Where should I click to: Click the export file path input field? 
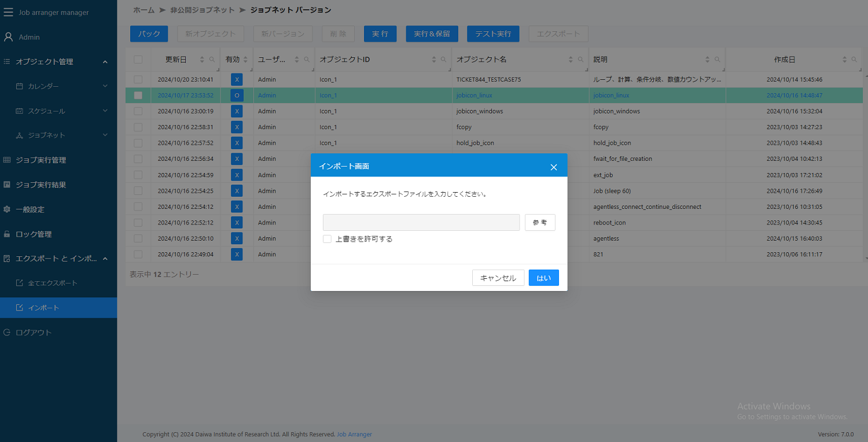(421, 223)
